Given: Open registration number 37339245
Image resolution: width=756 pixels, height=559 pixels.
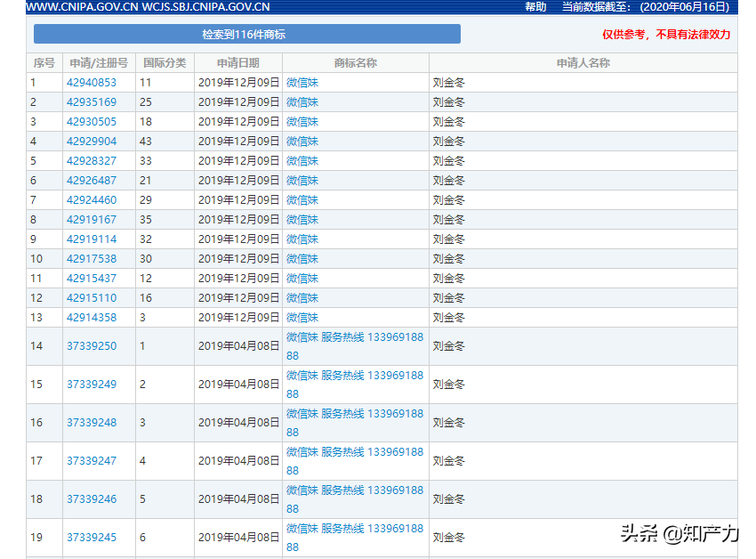Looking at the screenshot, I should point(92,538).
